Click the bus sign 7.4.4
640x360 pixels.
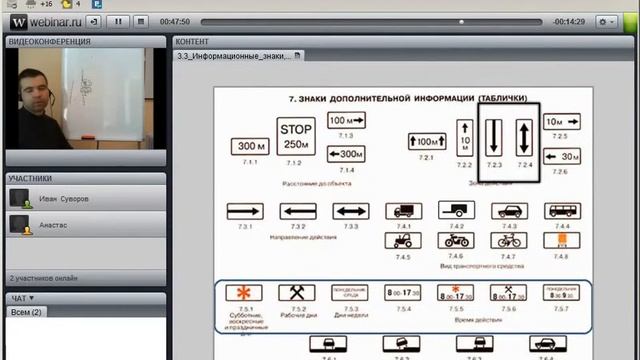point(562,211)
